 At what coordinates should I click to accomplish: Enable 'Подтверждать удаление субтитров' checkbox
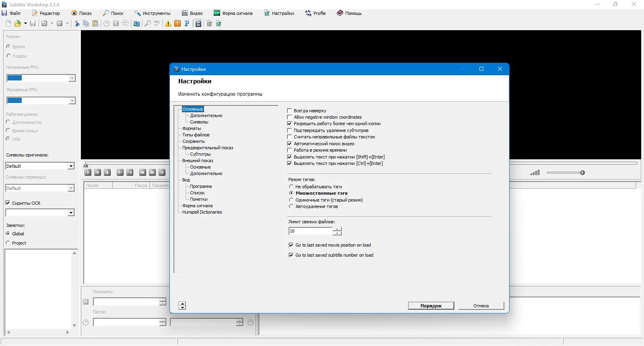pos(289,130)
